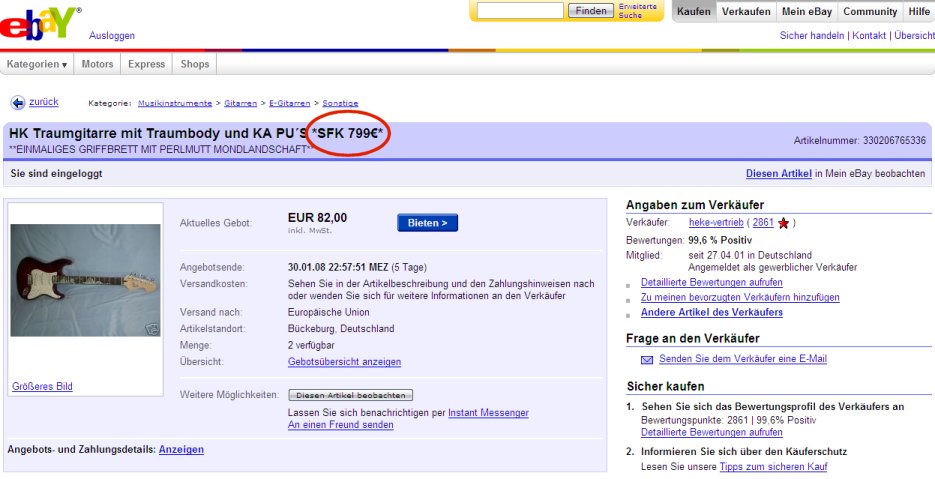Open the E-Gitarren category breadcrumb
The width and height of the screenshot is (935, 479).
(288, 103)
